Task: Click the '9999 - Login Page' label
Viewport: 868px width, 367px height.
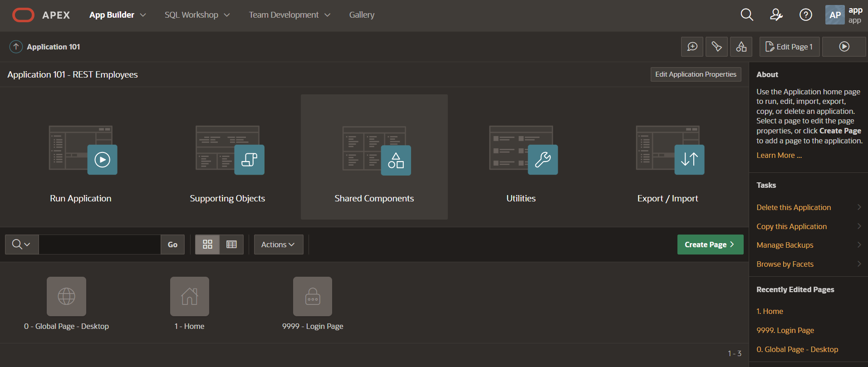Action: click(313, 326)
